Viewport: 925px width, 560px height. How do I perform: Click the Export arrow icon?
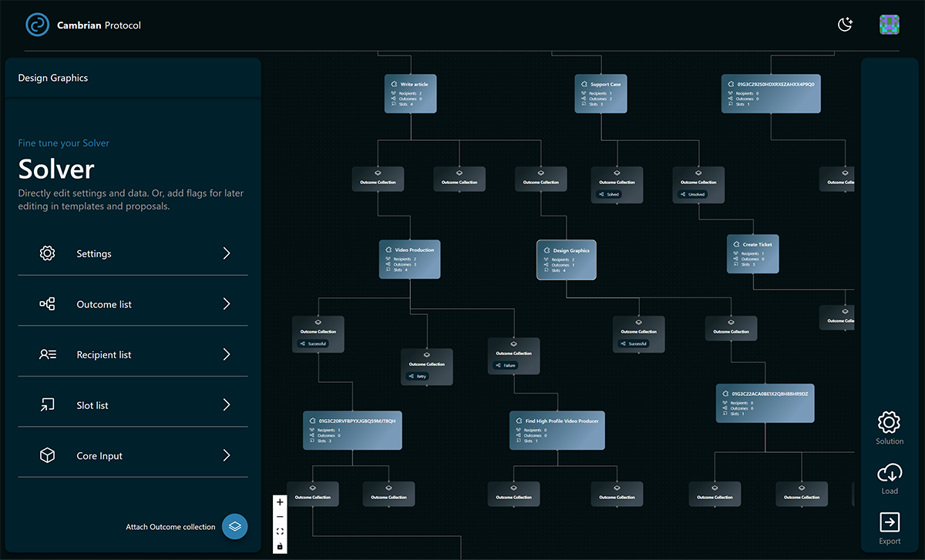889,523
